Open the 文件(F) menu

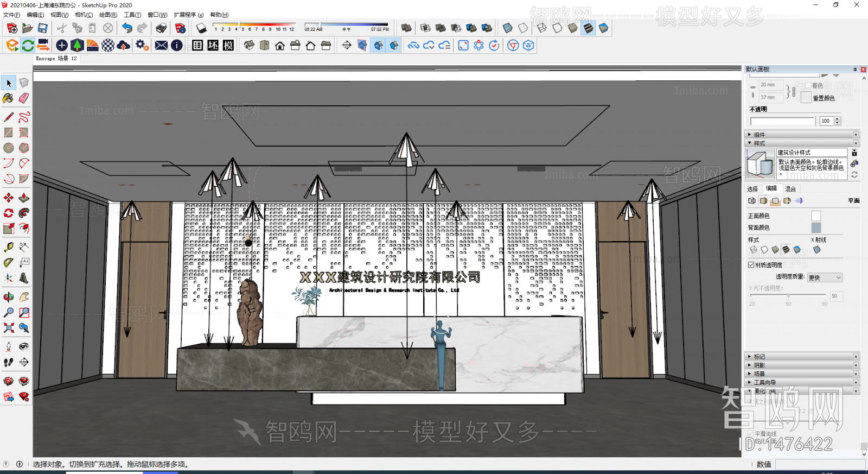[11, 15]
